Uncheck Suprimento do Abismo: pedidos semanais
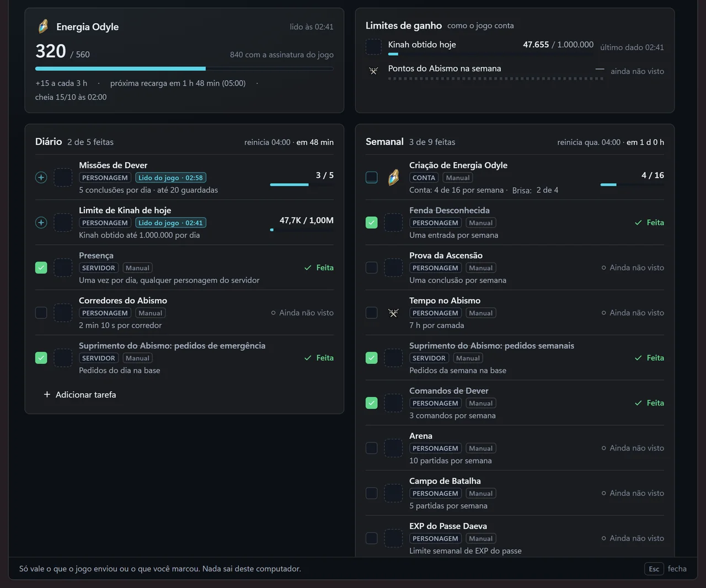Viewport: 706px width, 588px height. pos(372,358)
